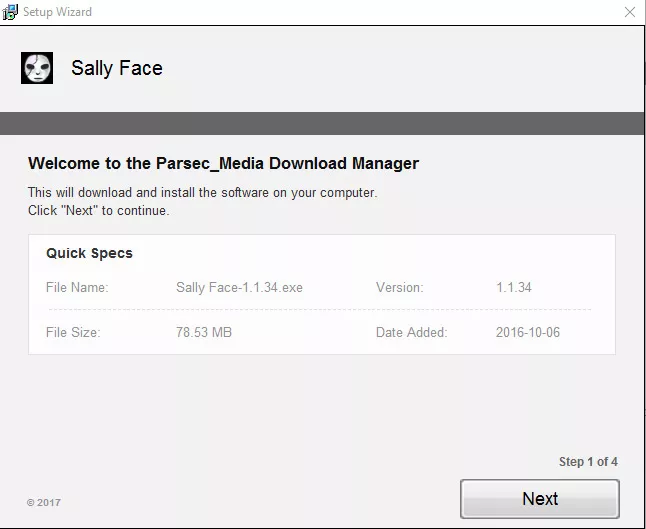Click the Version label
The image size is (646, 529).
pos(399,287)
